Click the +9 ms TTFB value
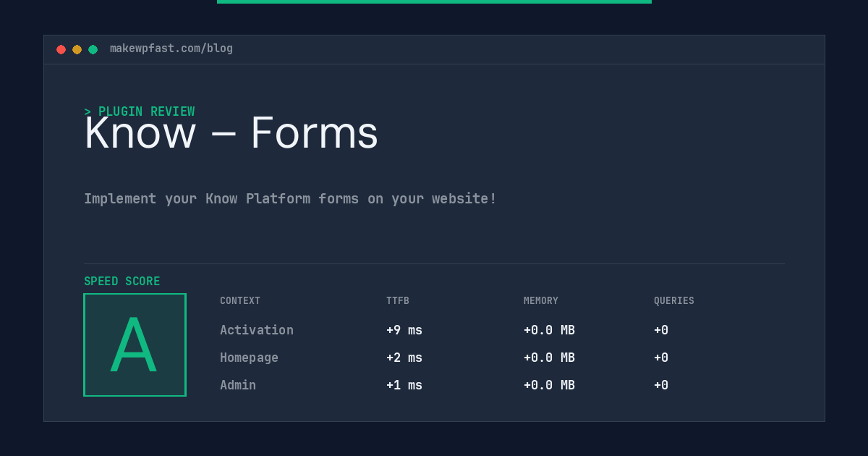The width and height of the screenshot is (868, 456). coord(404,330)
